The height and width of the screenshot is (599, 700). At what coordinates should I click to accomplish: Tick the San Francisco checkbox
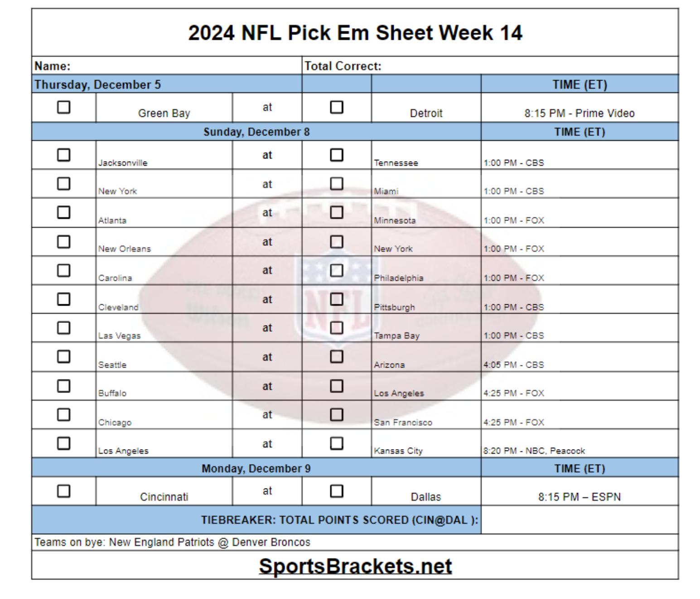point(337,415)
